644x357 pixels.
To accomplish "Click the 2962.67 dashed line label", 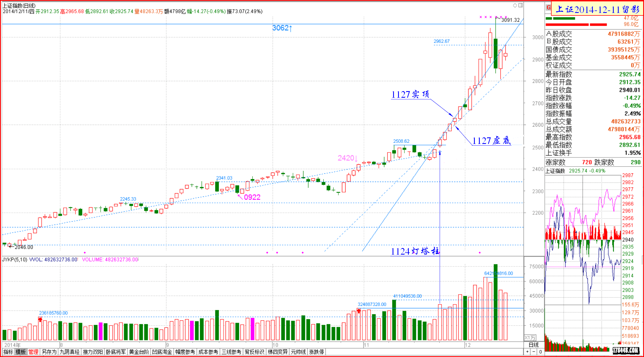I will point(442,41).
